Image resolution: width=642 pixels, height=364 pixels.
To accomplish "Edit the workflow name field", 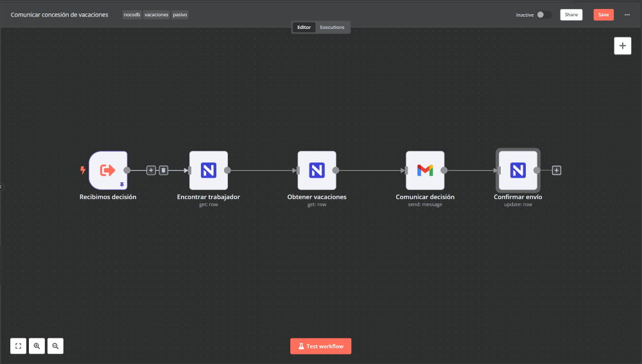I will pyautogui.click(x=59, y=15).
